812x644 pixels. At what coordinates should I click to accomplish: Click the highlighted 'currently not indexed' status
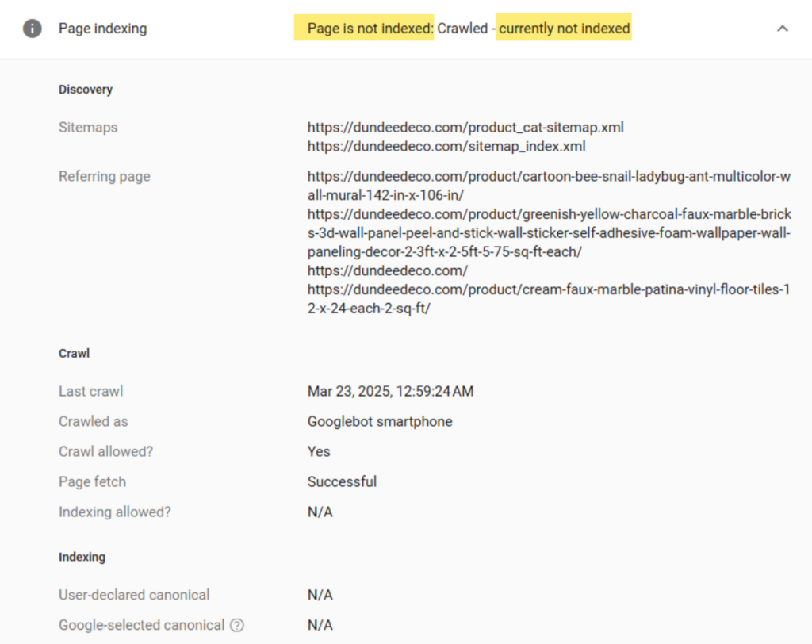pos(564,29)
